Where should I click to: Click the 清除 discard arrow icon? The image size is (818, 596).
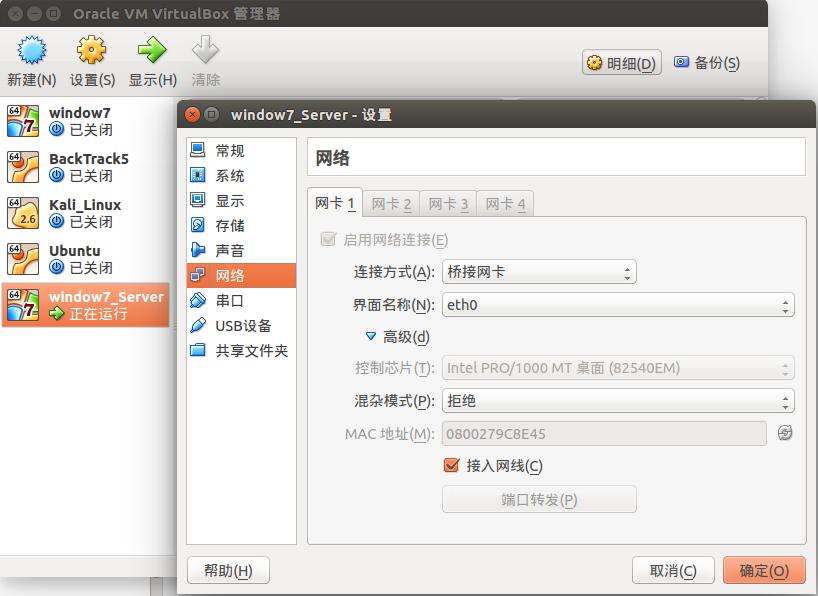click(205, 50)
